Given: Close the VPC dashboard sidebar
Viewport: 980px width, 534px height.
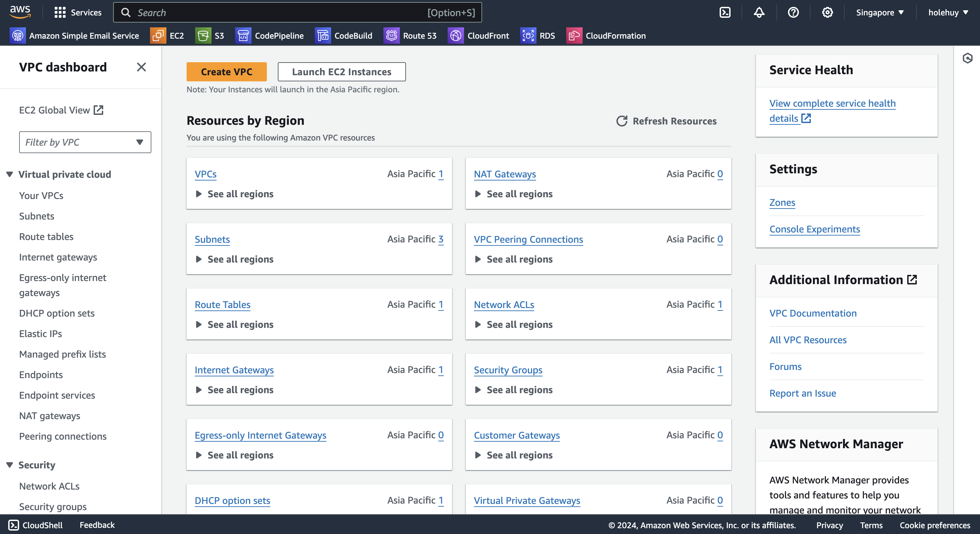Looking at the screenshot, I should pos(141,67).
